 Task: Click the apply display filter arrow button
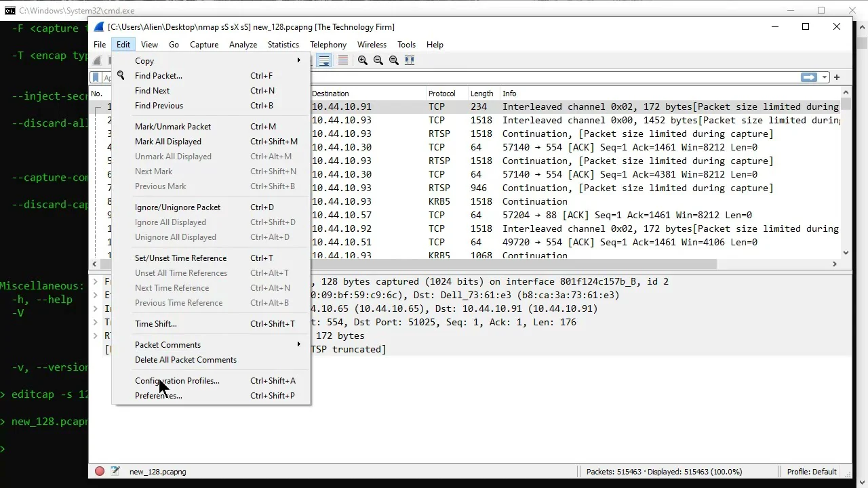[x=808, y=77]
